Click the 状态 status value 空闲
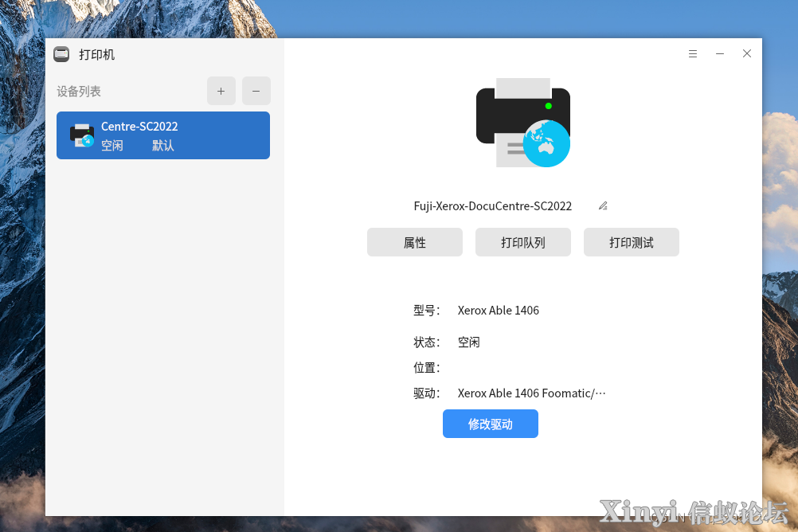798x532 pixels. [469, 342]
